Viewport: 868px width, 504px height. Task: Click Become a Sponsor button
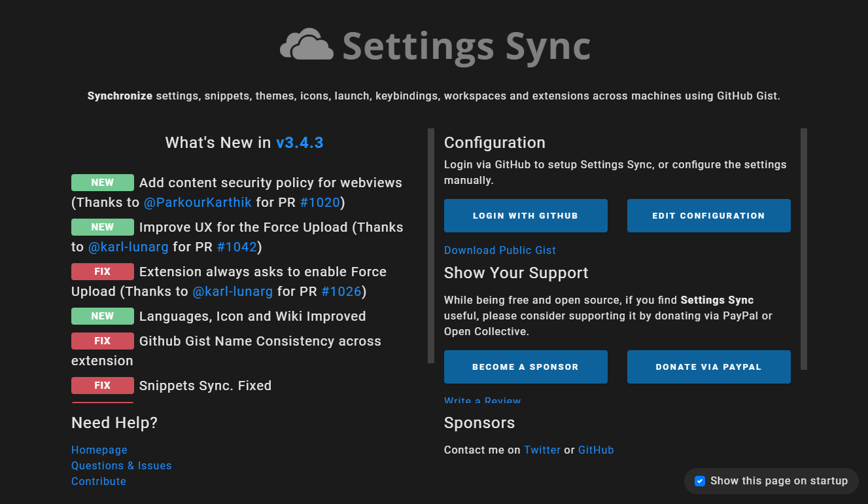coord(526,367)
